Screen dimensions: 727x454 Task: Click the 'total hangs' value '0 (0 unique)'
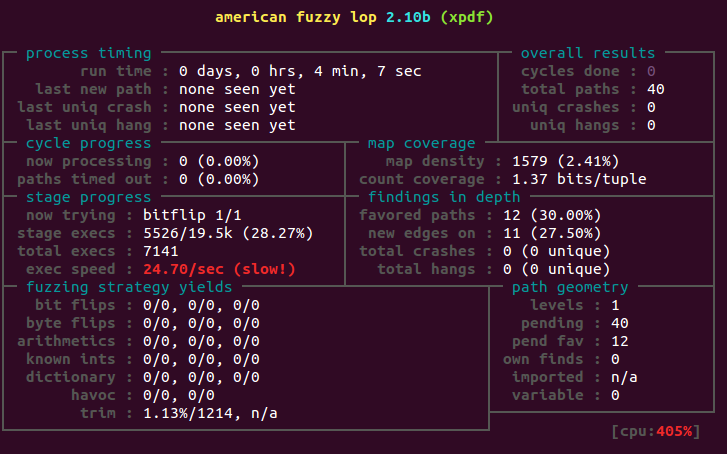pos(556,269)
